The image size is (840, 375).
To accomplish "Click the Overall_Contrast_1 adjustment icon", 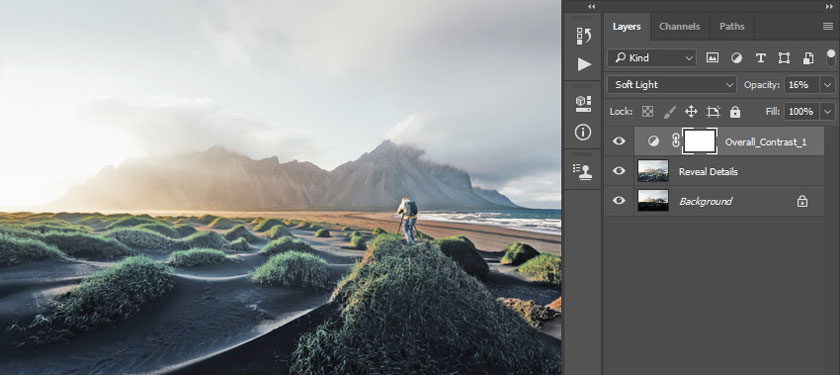I will 653,141.
